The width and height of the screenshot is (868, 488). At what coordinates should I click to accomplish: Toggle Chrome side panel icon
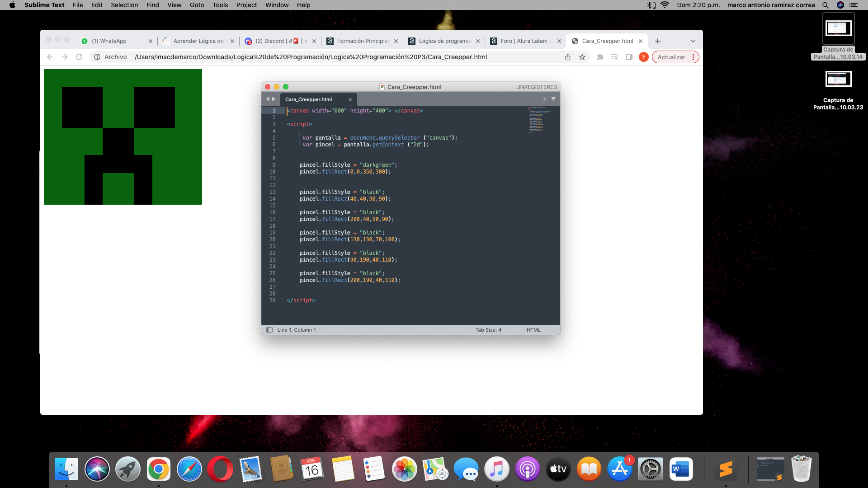coord(629,57)
